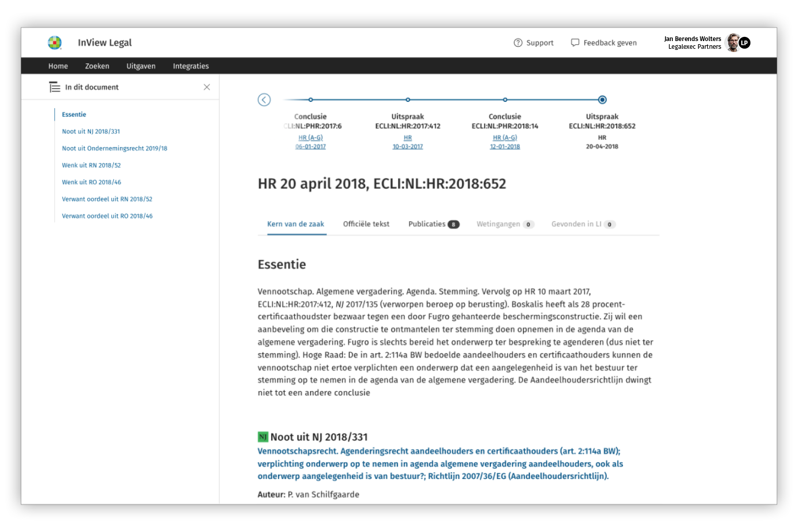Click the Wolters Kluwer logo icon
Screen dimensions: 798x532
tap(55, 43)
